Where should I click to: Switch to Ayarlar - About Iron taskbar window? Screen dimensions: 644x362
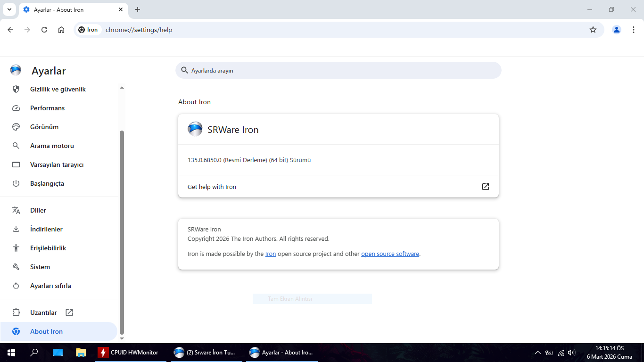click(281, 353)
